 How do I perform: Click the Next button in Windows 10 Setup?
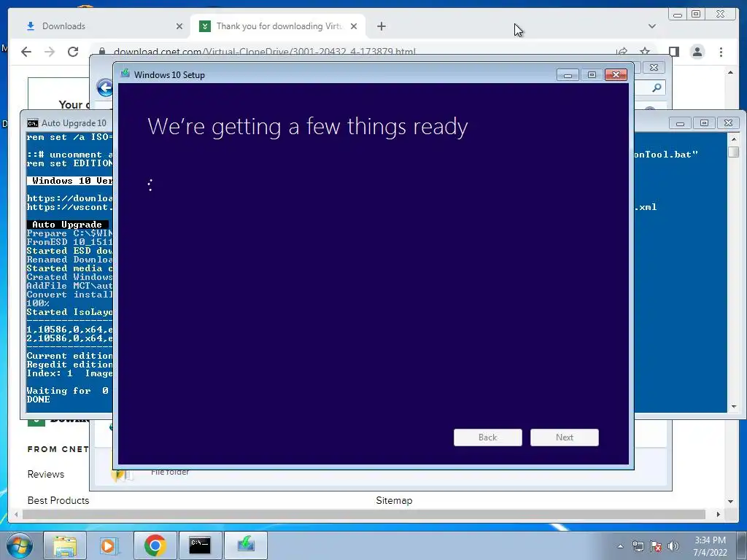[564, 437]
